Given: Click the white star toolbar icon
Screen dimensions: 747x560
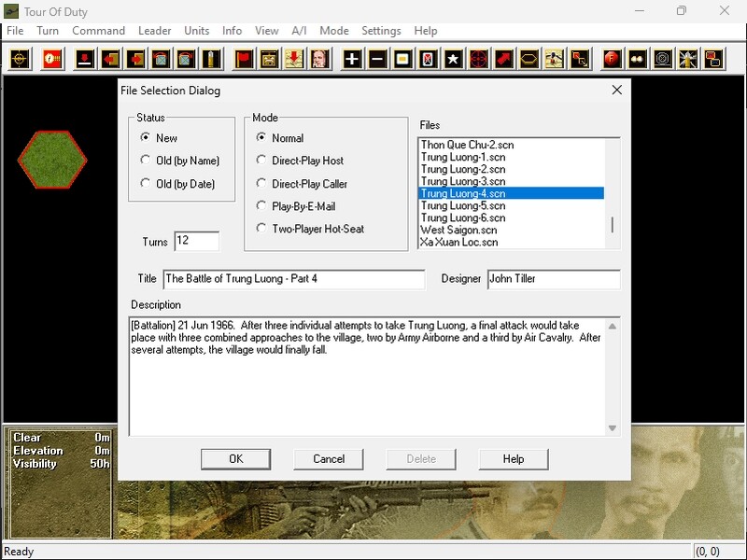Looking at the screenshot, I should (x=453, y=60).
